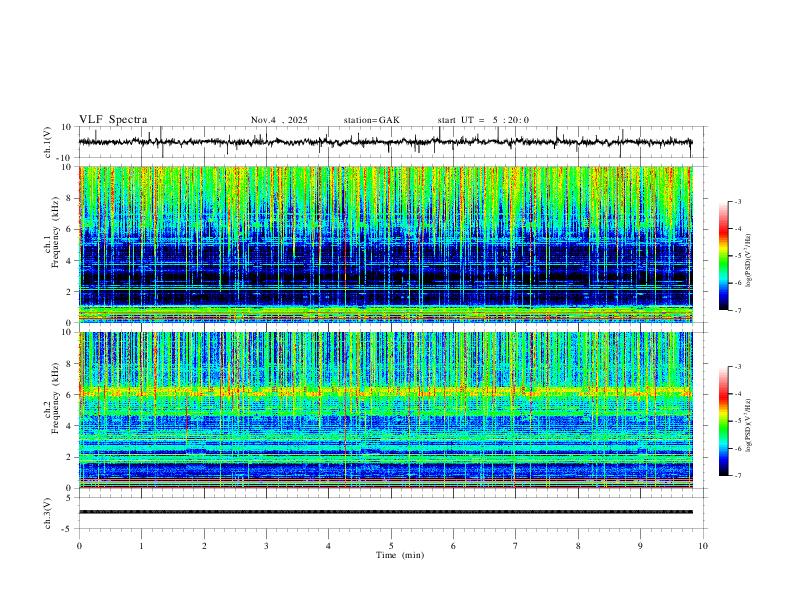Click the '-5' label on ch.2 color bar

[x=737, y=421]
